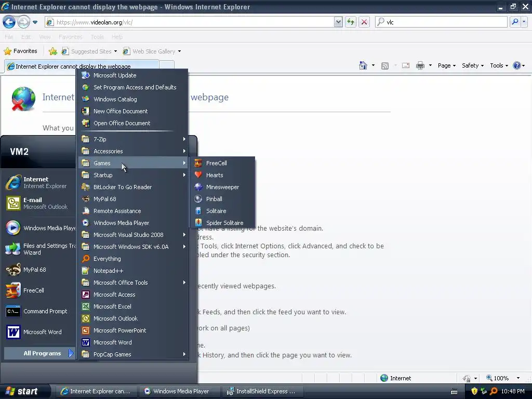
Task: Click the Microsoft PowerPoint icon
Action: 86,330
